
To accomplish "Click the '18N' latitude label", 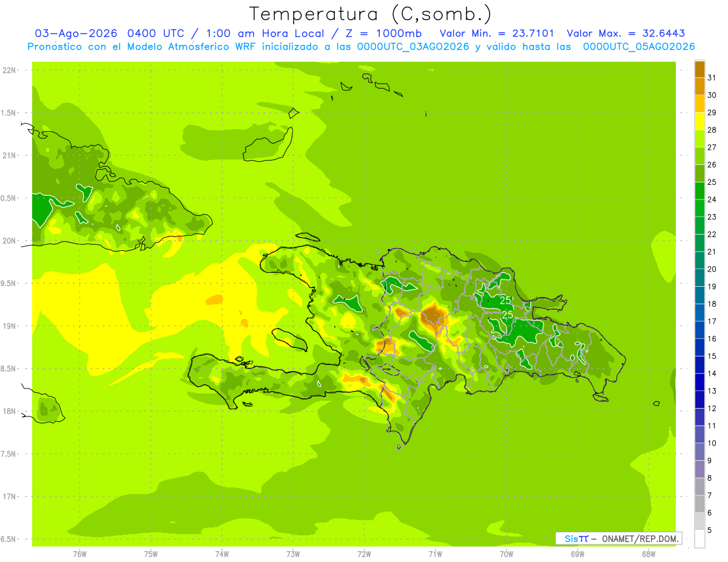I will (10, 412).
